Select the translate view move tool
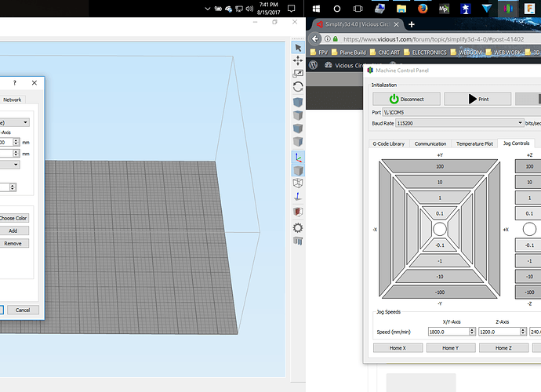The height and width of the screenshot is (392, 541). [x=298, y=60]
